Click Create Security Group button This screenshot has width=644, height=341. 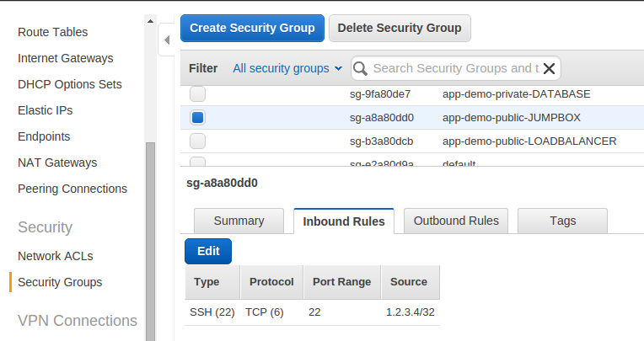pos(252,28)
